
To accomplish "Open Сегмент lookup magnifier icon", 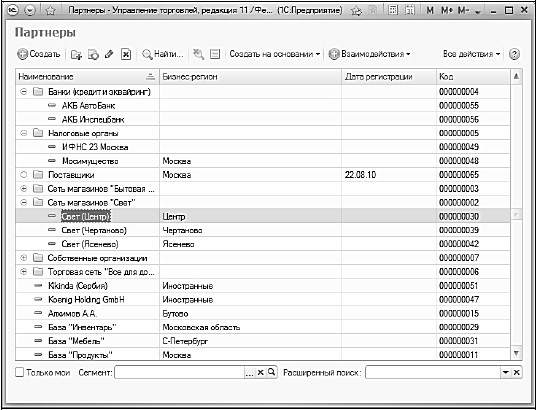I will coord(271,372).
